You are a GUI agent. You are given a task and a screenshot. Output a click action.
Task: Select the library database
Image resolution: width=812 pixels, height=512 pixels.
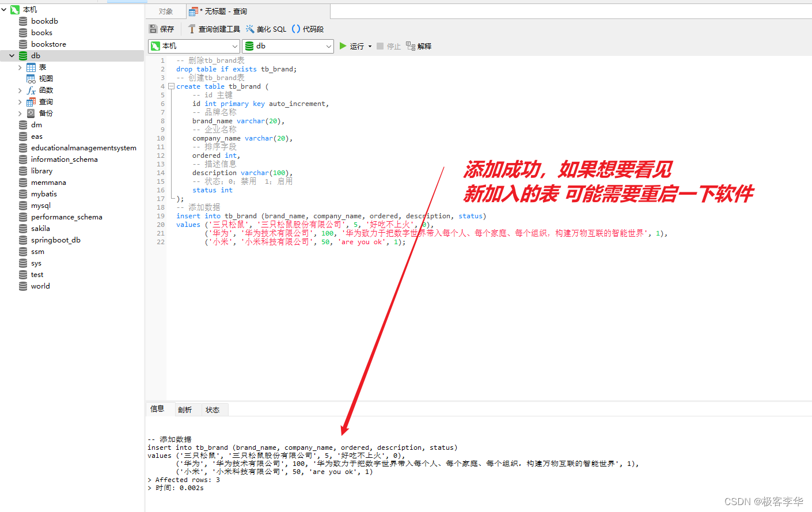[41, 171]
